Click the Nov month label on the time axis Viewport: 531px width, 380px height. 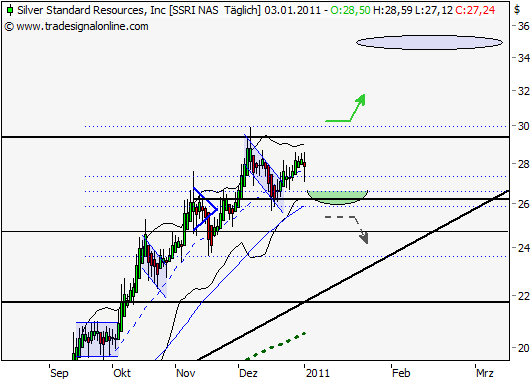pyautogui.click(x=186, y=373)
